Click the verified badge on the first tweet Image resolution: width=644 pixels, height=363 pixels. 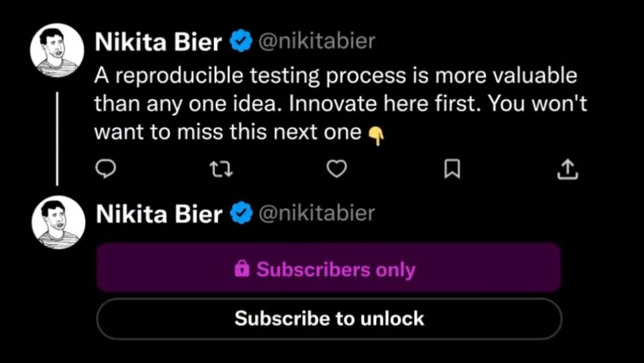click(241, 43)
